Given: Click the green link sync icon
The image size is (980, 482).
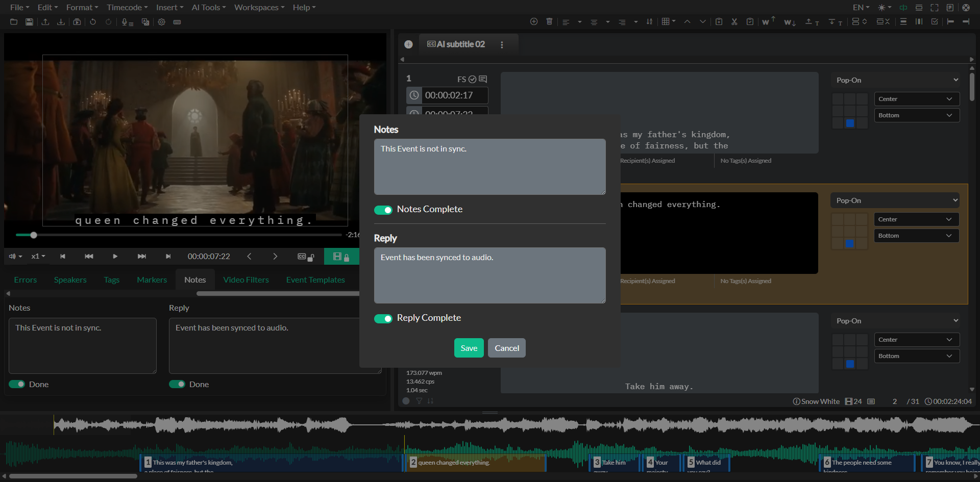Looking at the screenshot, I should coord(903,8).
